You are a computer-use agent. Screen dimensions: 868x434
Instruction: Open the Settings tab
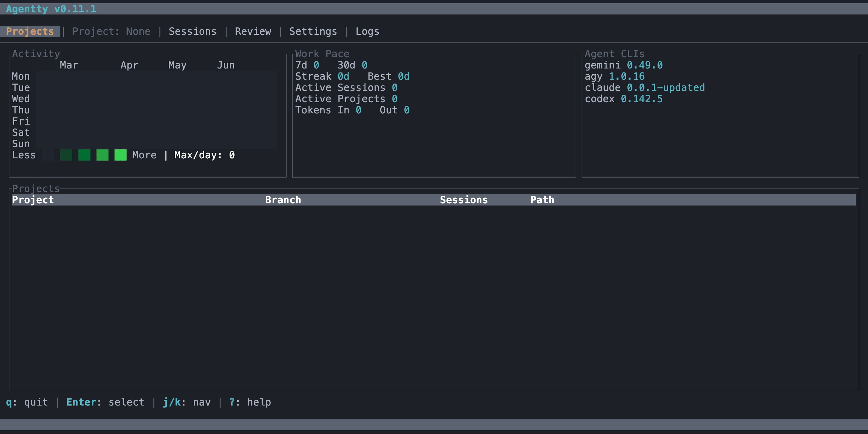(x=313, y=31)
